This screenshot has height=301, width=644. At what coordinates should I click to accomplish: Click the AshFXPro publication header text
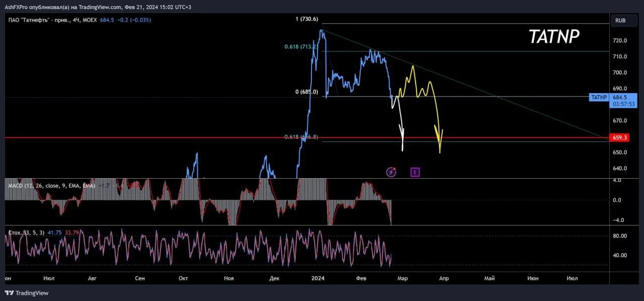pyautogui.click(x=98, y=7)
